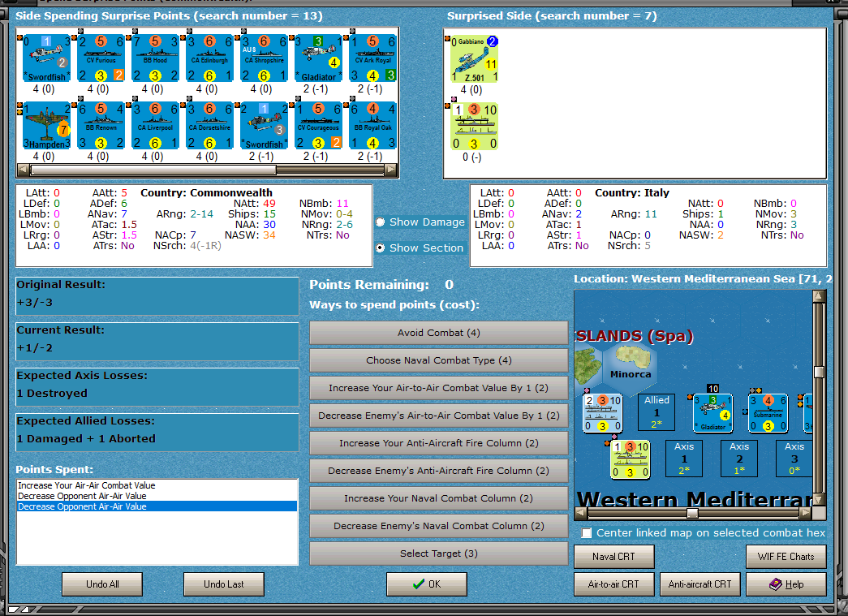Click the Gladiator counter on the map
Image resolution: width=848 pixels, height=616 pixels.
tap(712, 413)
